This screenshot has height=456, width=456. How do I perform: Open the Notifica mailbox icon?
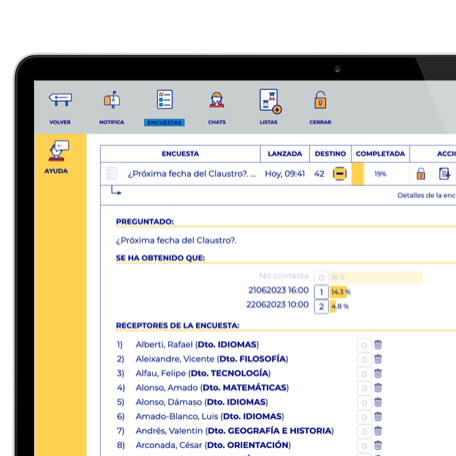112,99
